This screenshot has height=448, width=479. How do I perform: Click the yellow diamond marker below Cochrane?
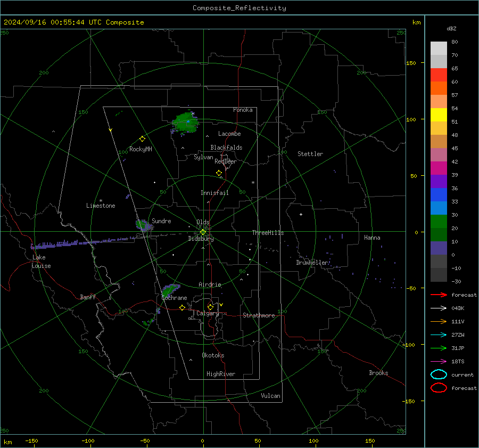183,307
